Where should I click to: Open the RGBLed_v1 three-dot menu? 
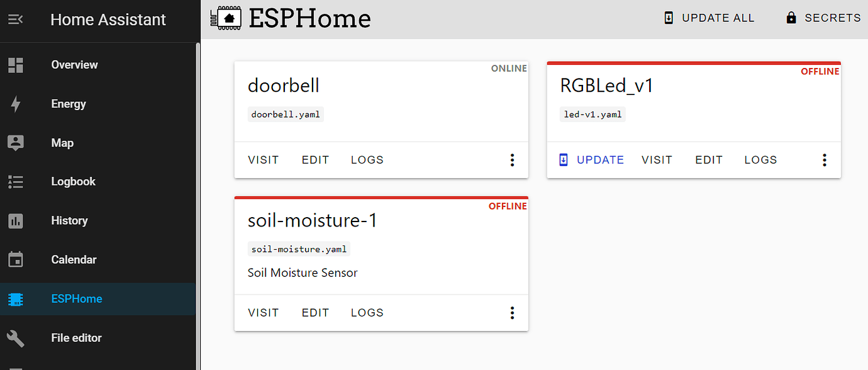coord(824,160)
